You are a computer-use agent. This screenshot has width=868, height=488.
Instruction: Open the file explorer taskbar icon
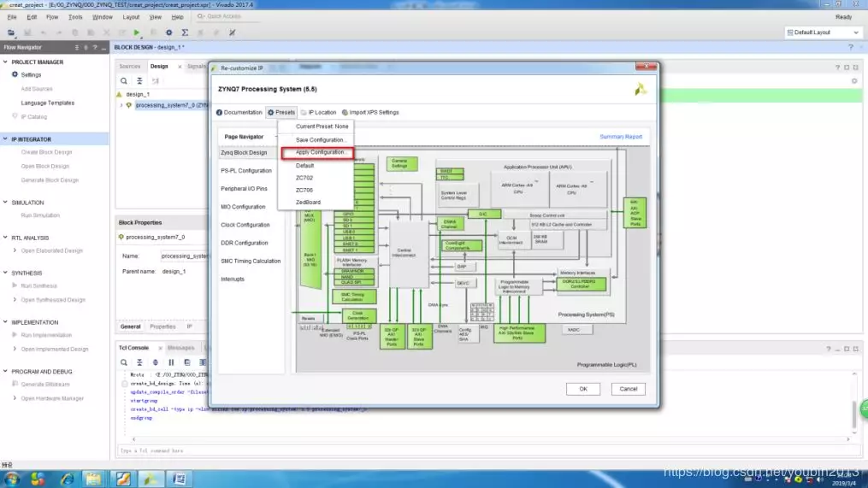pos(93,479)
